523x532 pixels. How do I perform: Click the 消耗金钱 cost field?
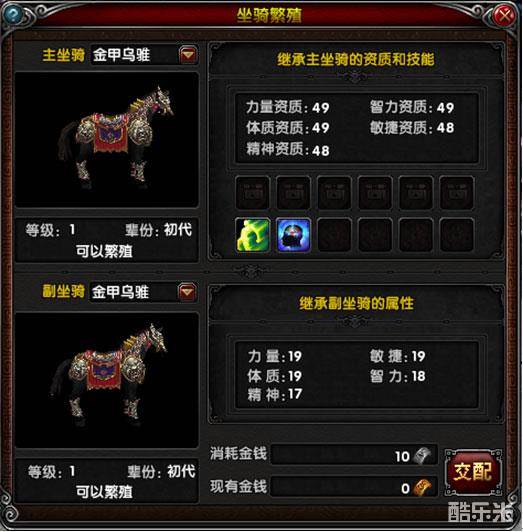[x=354, y=455]
